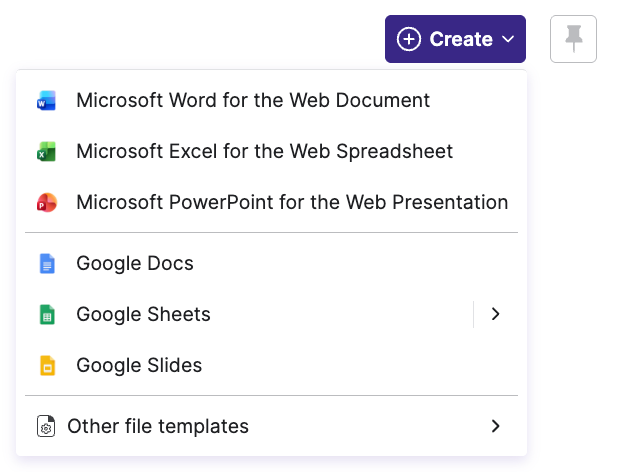
Task: Click the pin icon button
Action: (x=573, y=39)
